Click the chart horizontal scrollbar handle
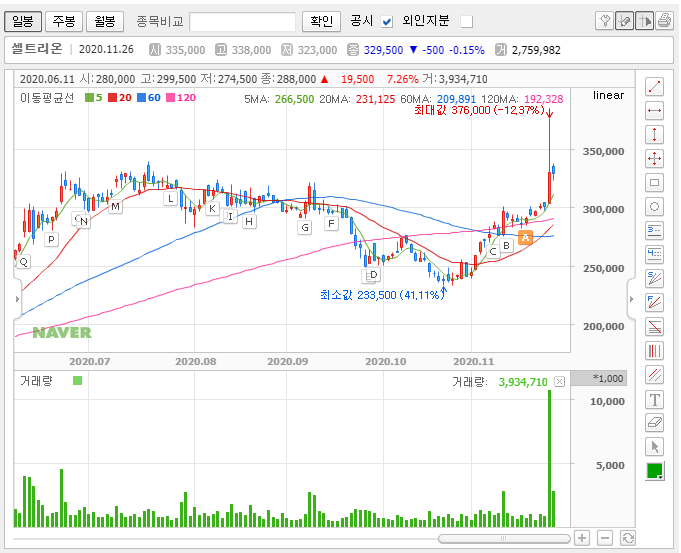 tap(504, 539)
